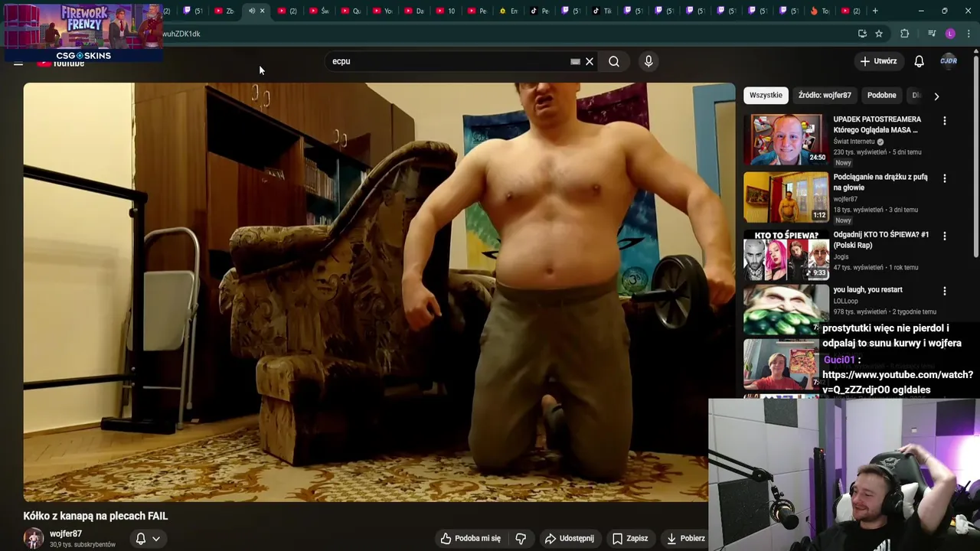Open options for UPADEK PATOSTREAMERA video
980x551 pixels.
tap(944, 121)
